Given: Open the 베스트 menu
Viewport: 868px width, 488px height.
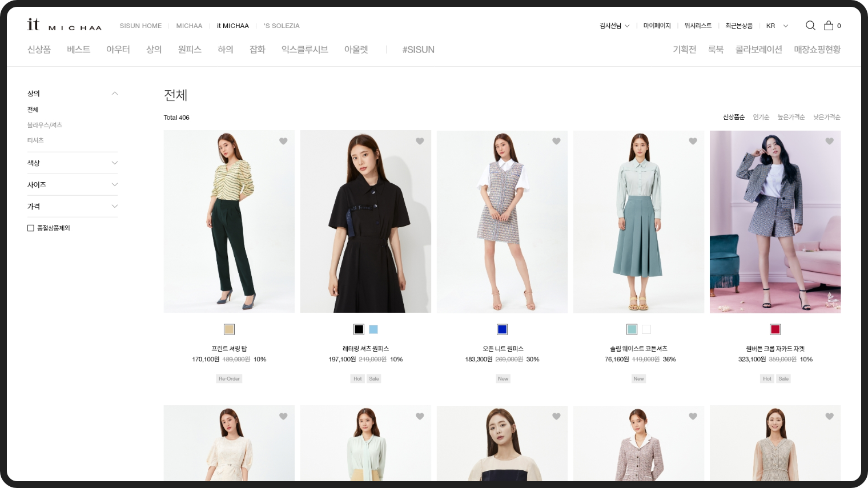Looking at the screenshot, I should tap(78, 50).
